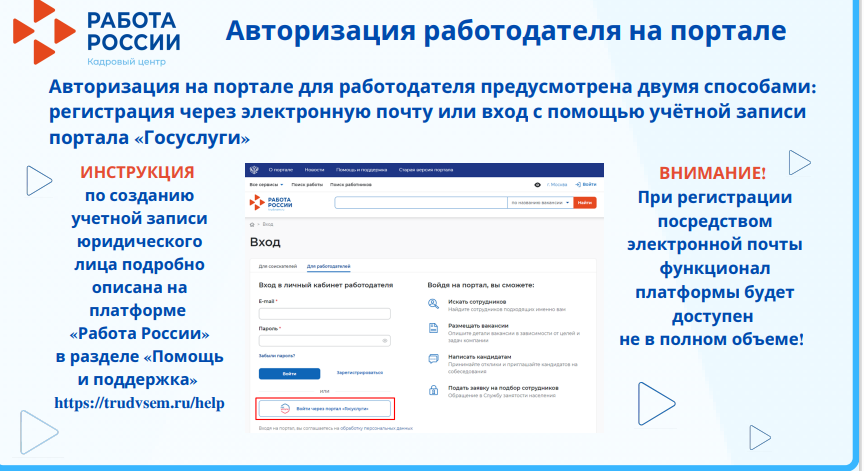Click the state emblem icon in portal header
This screenshot has width=864, height=471.
[x=254, y=170]
